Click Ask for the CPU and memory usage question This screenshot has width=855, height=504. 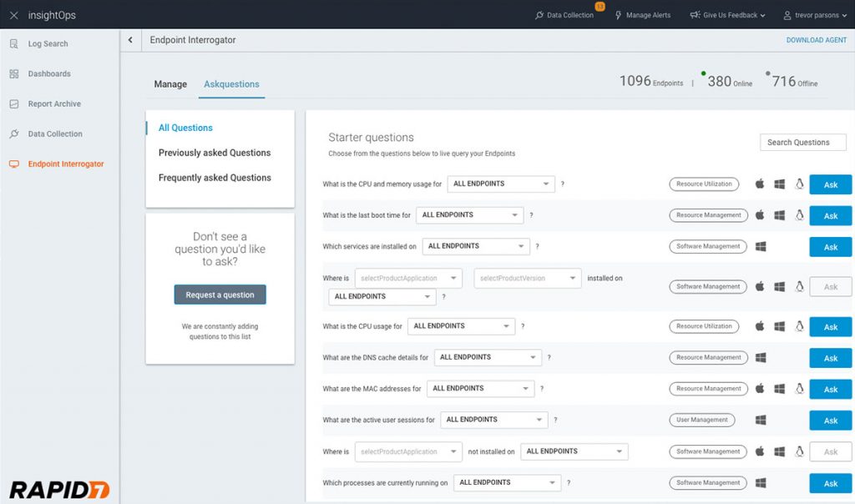click(x=831, y=184)
